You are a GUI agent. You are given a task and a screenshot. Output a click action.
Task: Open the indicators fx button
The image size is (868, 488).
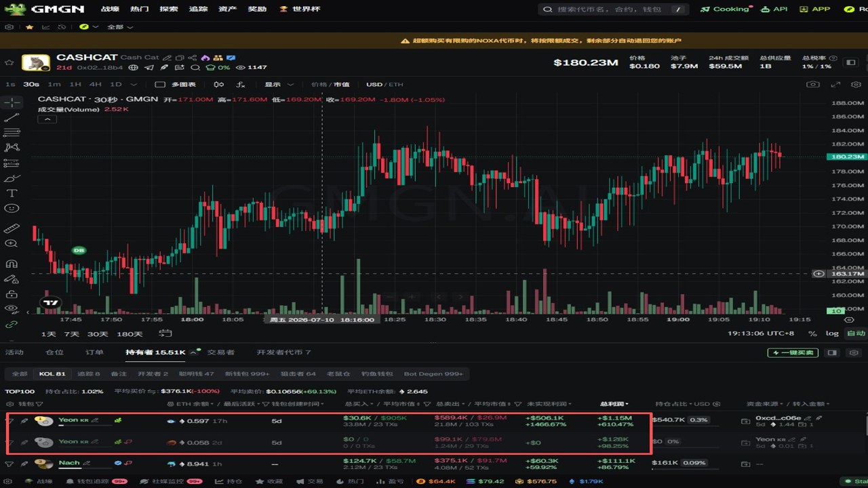240,85
